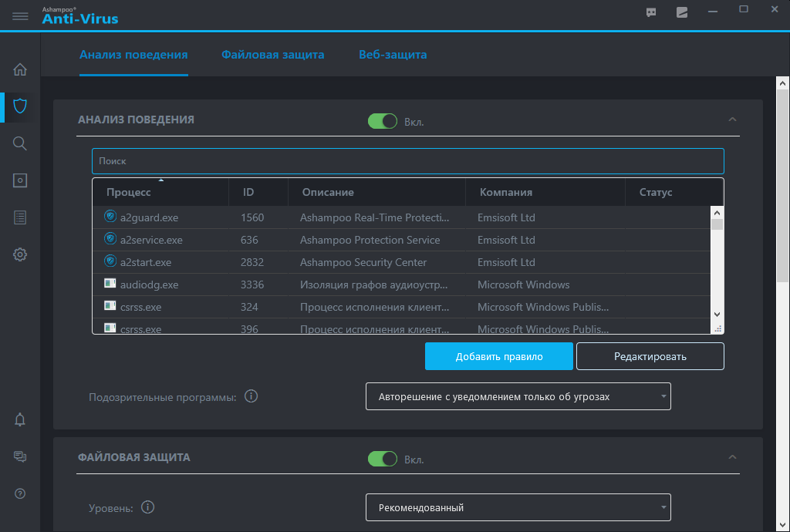This screenshot has width=790, height=532.
Task: Open the Подозрительные программы dropdown
Action: point(518,396)
